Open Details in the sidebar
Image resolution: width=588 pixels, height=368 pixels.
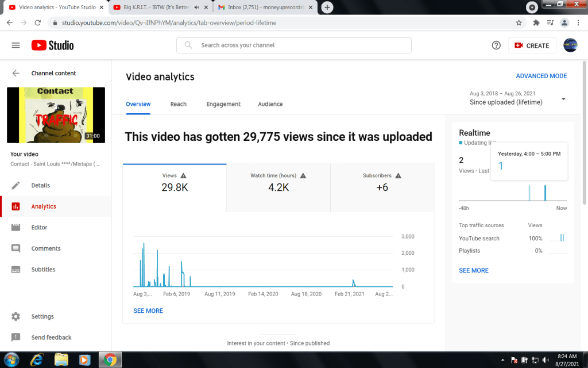[40, 185]
